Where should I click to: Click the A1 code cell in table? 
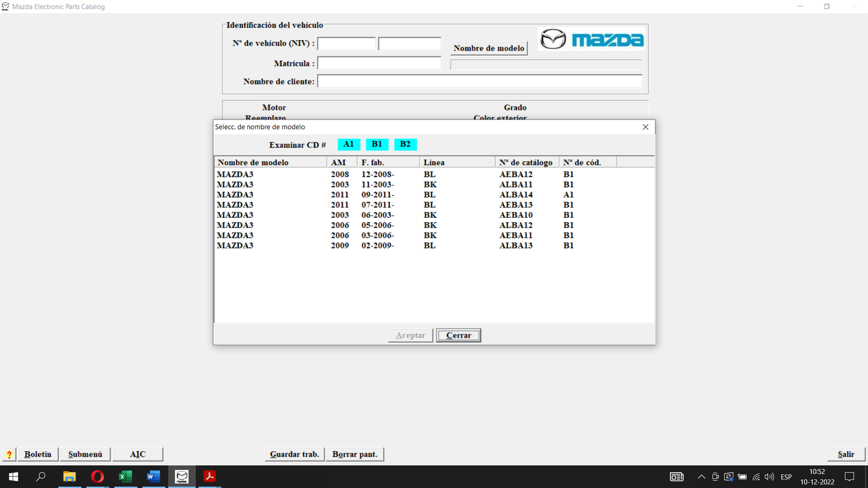tap(568, 195)
